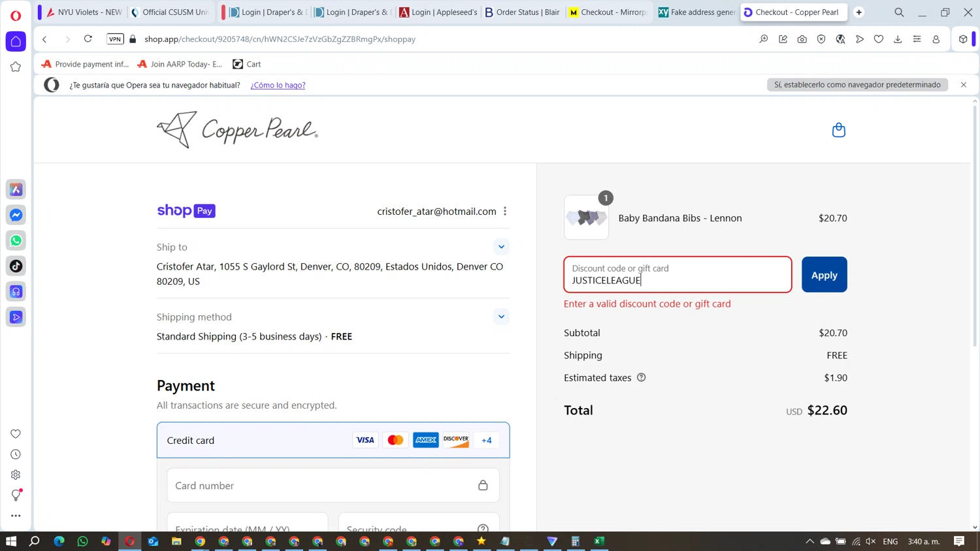Open Opera sidebar Aria AI icon
Image resolution: width=980 pixels, height=551 pixels.
(x=16, y=189)
